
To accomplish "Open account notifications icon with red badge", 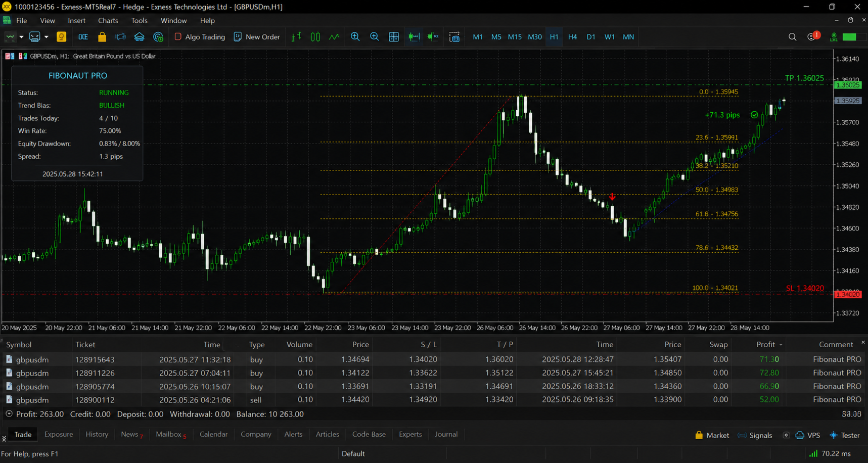I will pos(813,36).
